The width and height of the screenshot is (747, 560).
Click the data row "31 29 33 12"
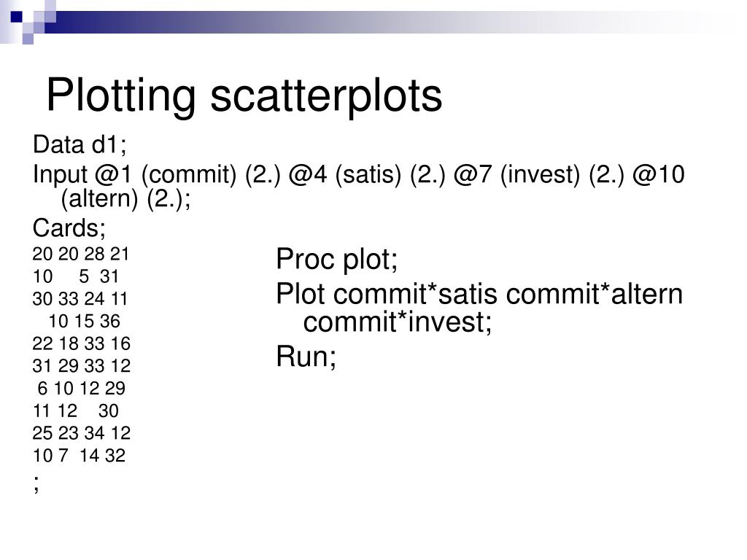[81, 365]
